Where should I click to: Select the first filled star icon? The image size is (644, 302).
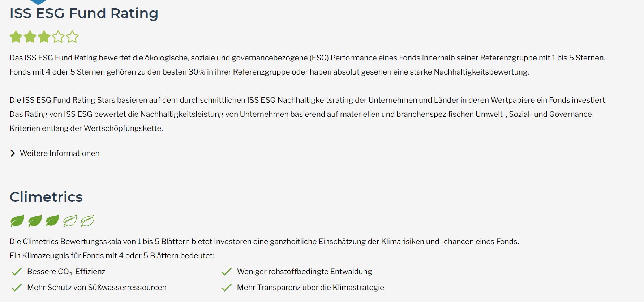point(16,37)
